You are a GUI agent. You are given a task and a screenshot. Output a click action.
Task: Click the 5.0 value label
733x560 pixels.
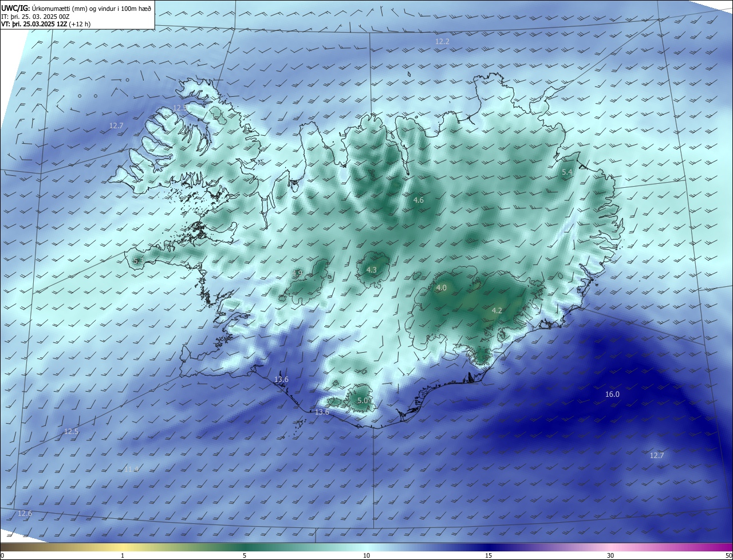(362, 400)
